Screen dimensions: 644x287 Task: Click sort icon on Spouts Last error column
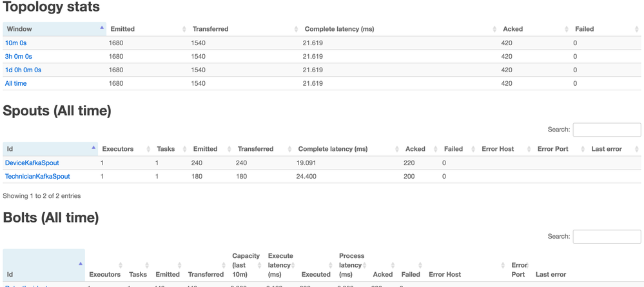(x=637, y=149)
